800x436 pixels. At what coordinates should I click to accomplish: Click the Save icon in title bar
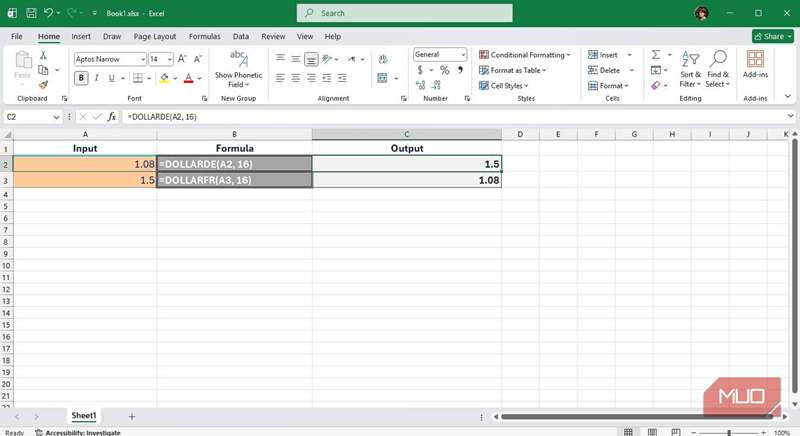point(30,13)
